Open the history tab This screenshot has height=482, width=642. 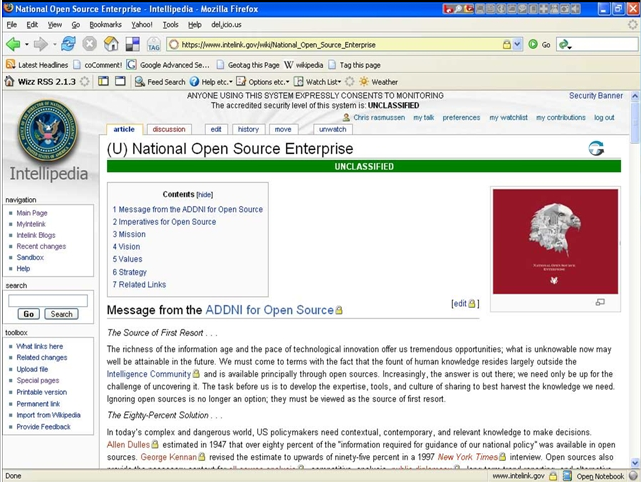pyautogui.click(x=248, y=129)
